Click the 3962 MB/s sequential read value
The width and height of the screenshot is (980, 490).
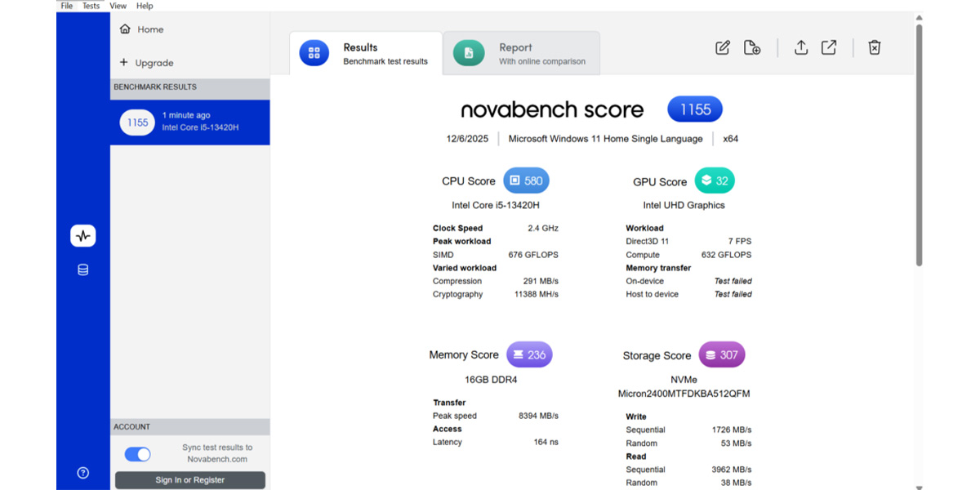click(x=732, y=470)
